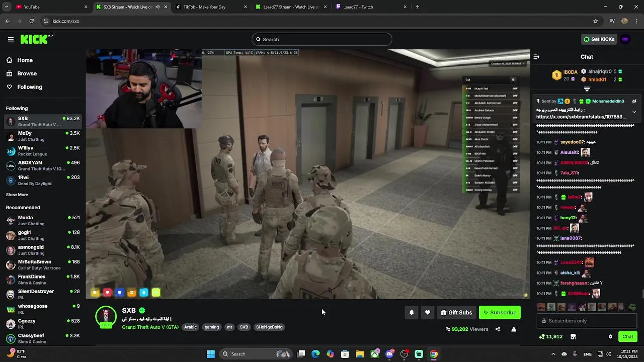The height and width of the screenshot is (362, 644).
Task: Click the volume speaker icon in tray
Action: (608, 354)
